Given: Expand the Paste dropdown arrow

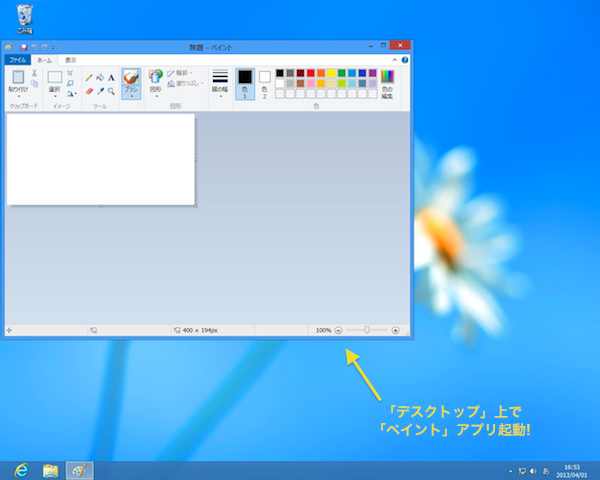Looking at the screenshot, I should [x=18, y=96].
